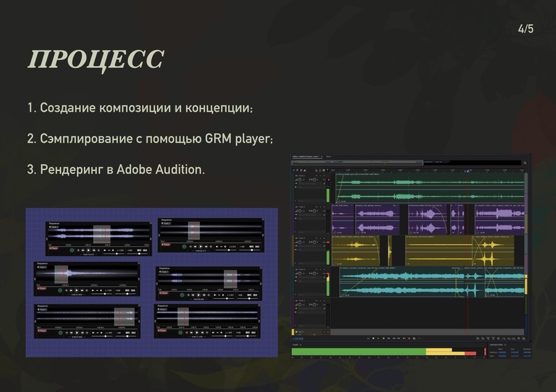This screenshot has width=556, height=392.
Task: Open Track 1 dropdown in top-right GRM player
Action: (x=166, y=223)
